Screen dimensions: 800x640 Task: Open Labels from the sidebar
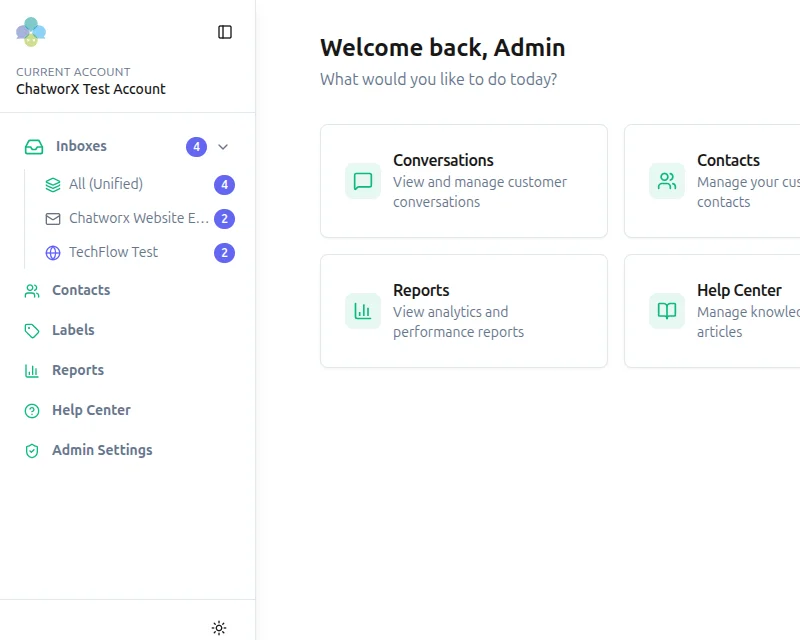pos(128,330)
